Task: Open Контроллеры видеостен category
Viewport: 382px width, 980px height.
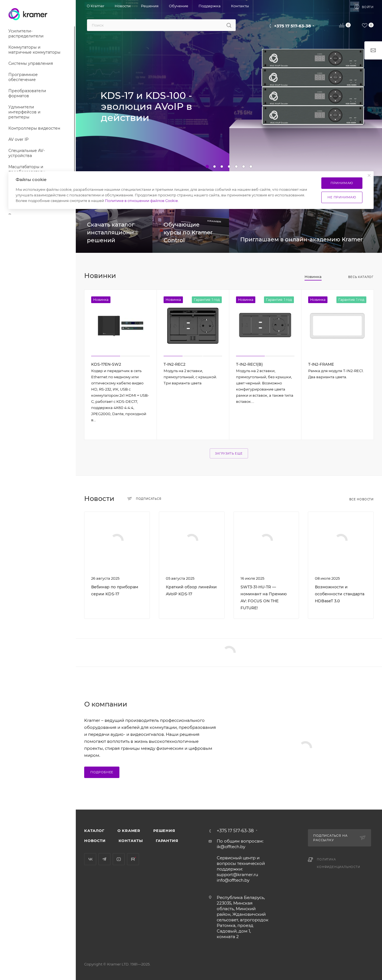Action: (x=34, y=128)
